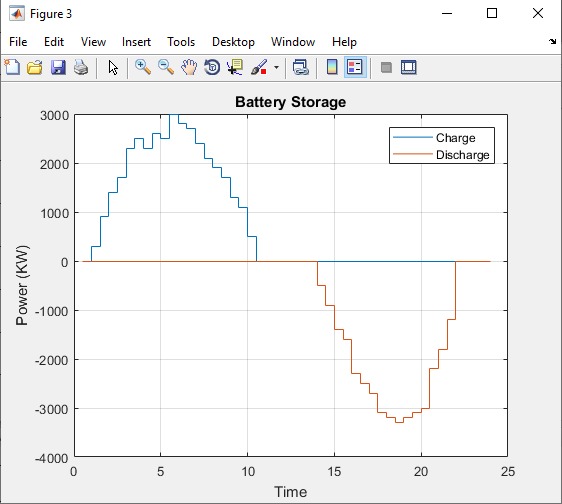Open a file with the folder icon
This screenshot has width=562, height=504.
click(35, 67)
